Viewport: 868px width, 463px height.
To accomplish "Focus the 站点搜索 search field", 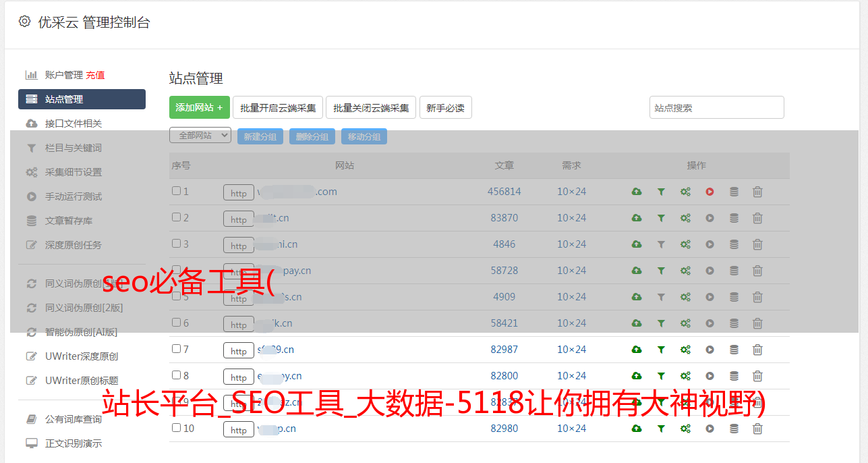I will click(717, 107).
